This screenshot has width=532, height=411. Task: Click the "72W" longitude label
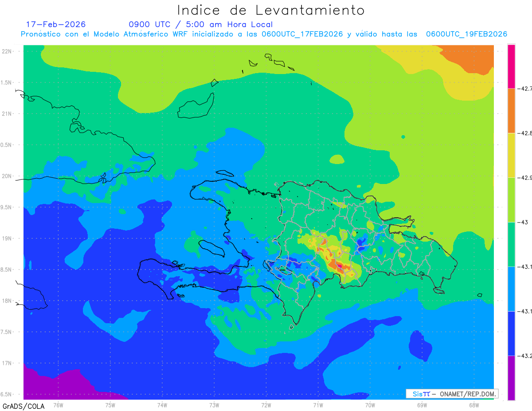coord(266,405)
